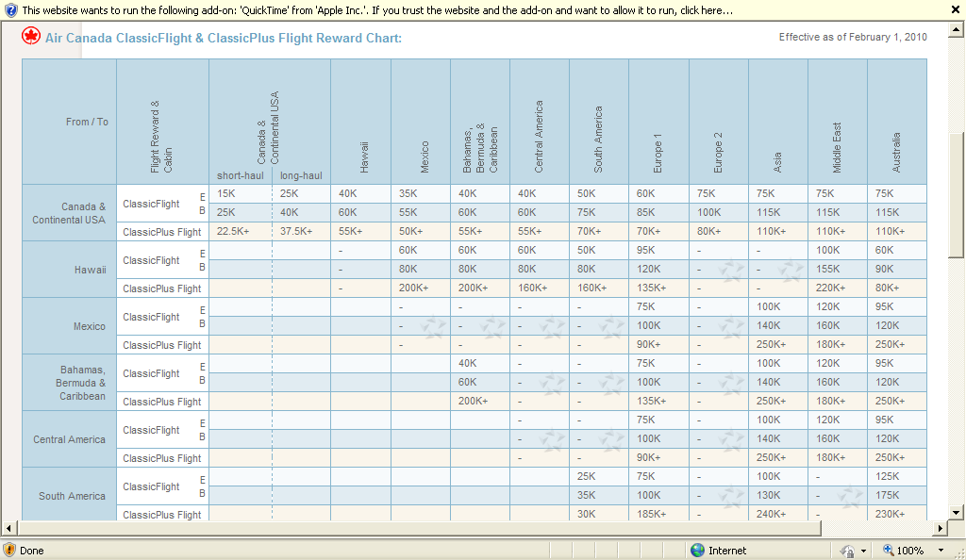This screenshot has width=966, height=560.
Task: Click the status bar shield icon beside Done
Action: tap(8, 550)
